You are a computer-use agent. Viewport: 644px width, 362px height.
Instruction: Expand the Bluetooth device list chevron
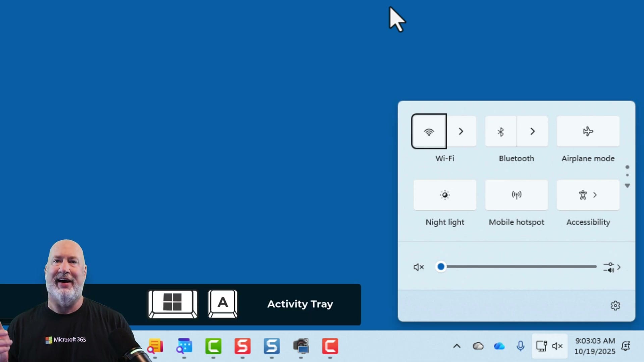(x=532, y=131)
